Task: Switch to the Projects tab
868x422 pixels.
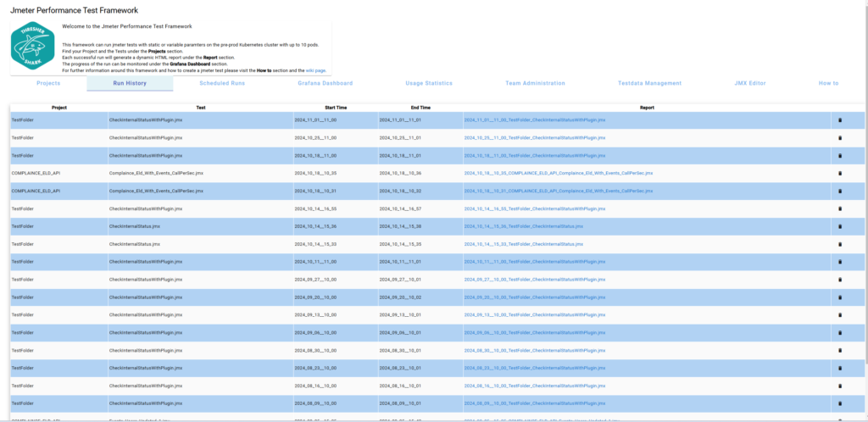Action: (48, 84)
